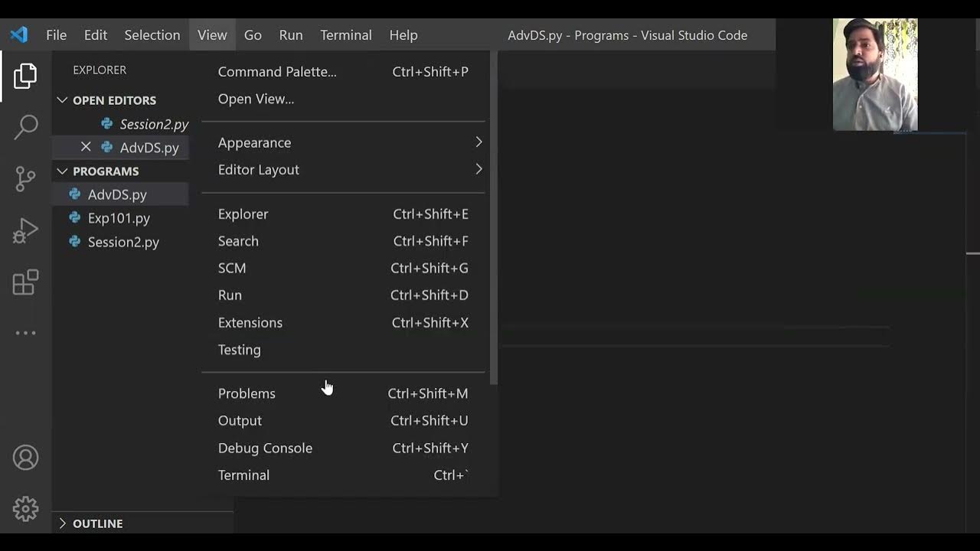Viewport: 980px width, 551px height.
Task: Open the Manage gear icon
Action: [25, 509]
